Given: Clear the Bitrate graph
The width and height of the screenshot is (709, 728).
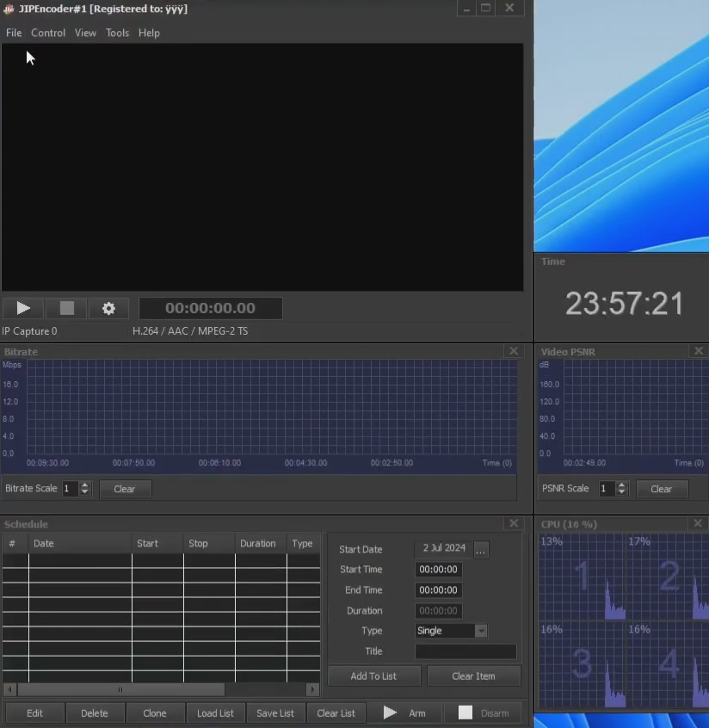Looking at the screenshot, I should pyautogui.click(x=125, y=489).
